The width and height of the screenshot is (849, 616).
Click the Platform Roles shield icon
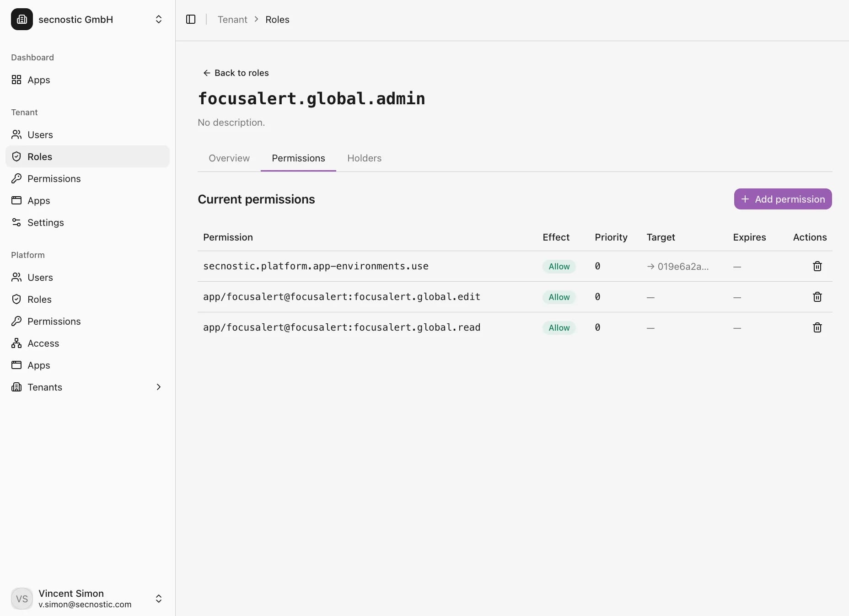[x=16, y=299]
